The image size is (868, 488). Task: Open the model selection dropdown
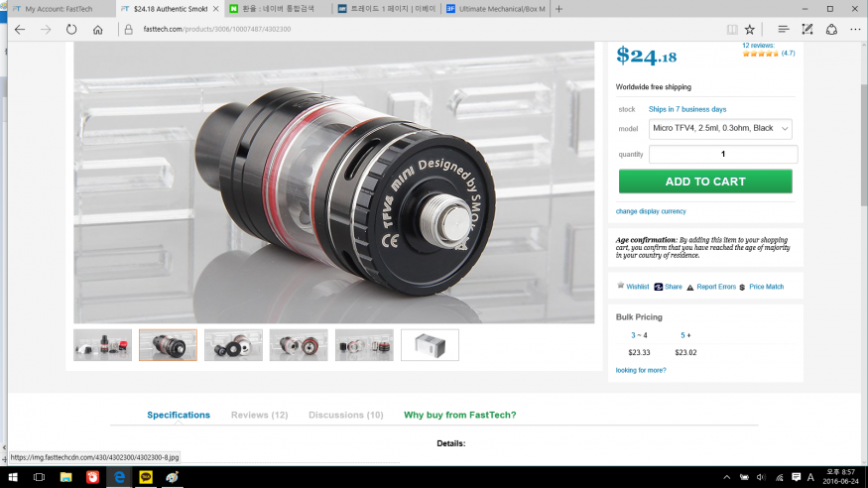click(721, 128)
